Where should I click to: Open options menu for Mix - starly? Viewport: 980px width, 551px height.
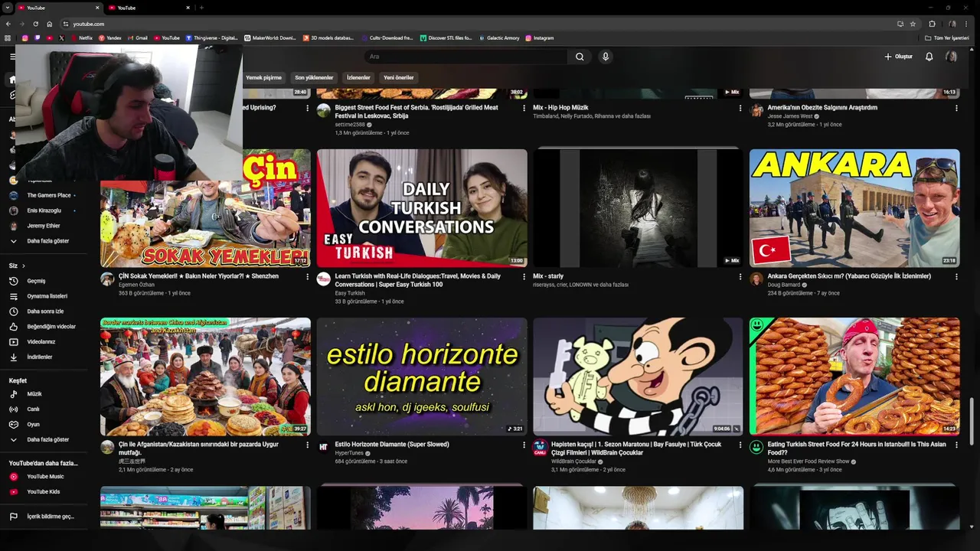click(x=740, y=276)
